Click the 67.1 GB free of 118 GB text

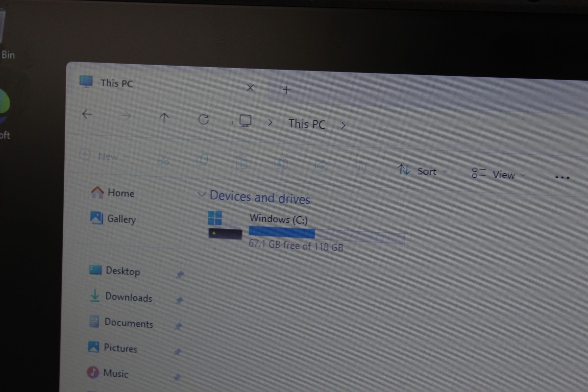tap(296, 245)
